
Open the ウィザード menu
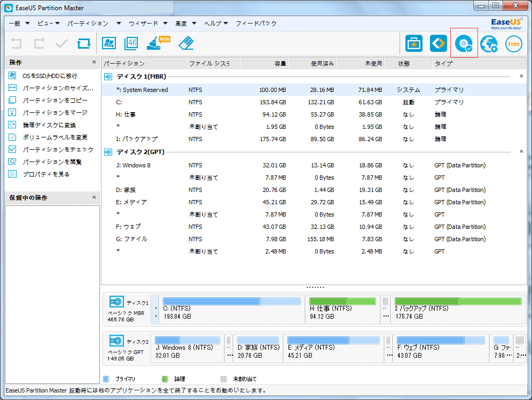pyautogui.click(x=148, y=24)
